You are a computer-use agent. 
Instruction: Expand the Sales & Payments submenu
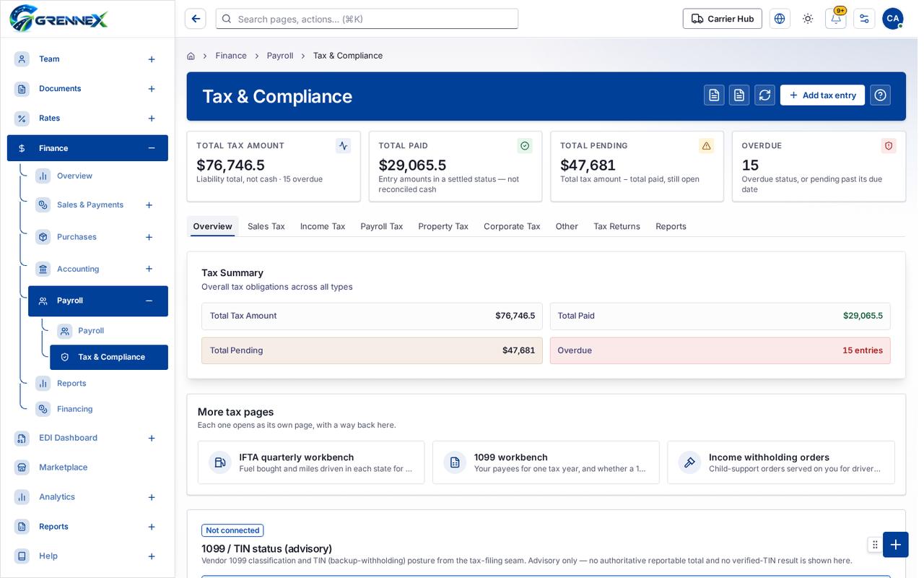149,205
